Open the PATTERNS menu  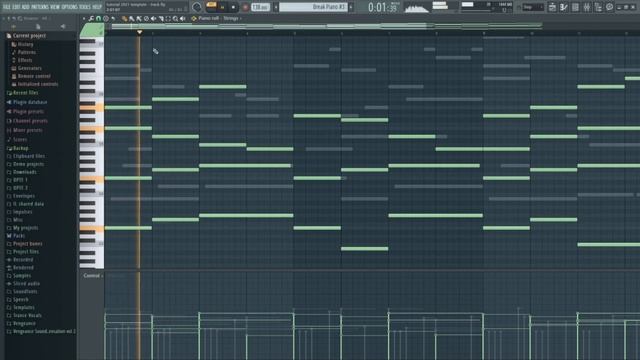click(40, 7)
